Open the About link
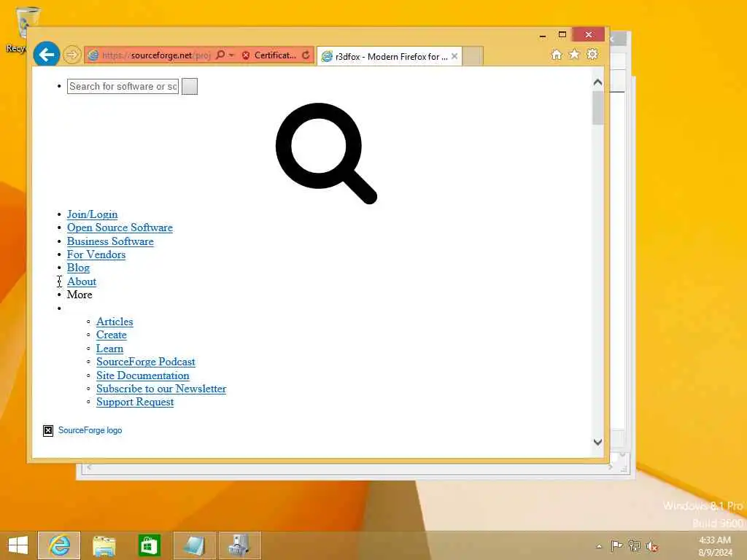 [82, 281]
